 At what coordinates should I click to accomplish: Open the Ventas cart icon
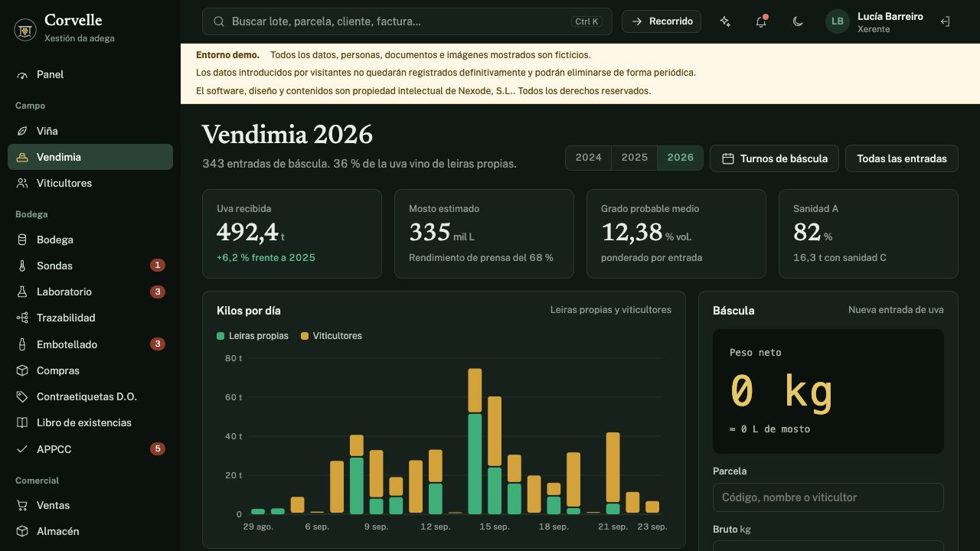[x=22, y=506]
